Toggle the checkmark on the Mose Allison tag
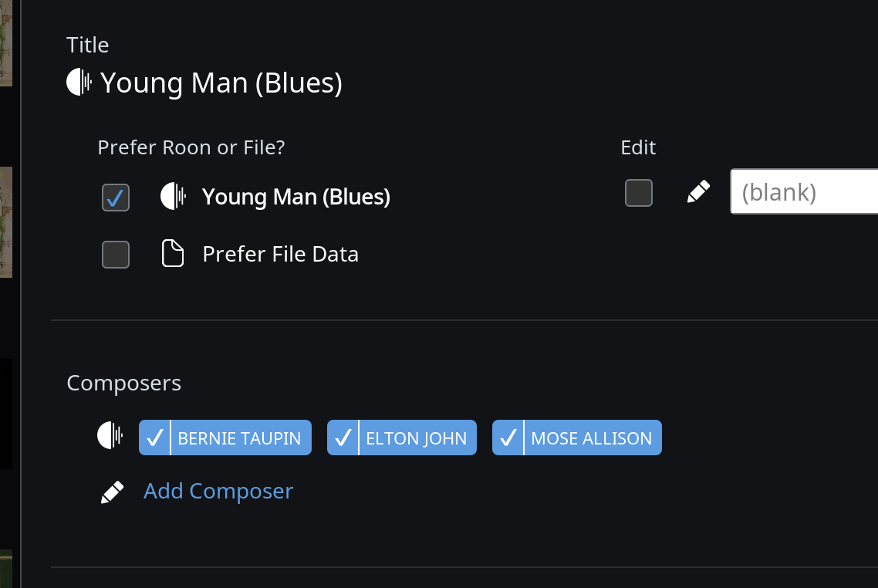The image size is (878, 588). [x=508, y=438]
